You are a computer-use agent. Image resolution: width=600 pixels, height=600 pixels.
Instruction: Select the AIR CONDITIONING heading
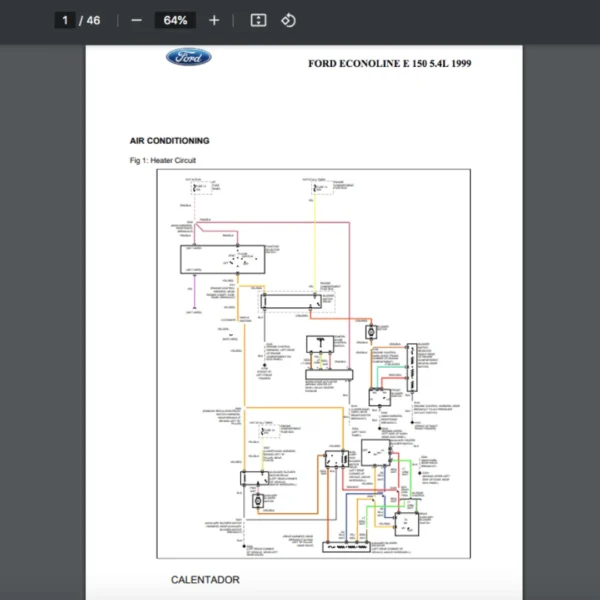click(x=169, y=141)
